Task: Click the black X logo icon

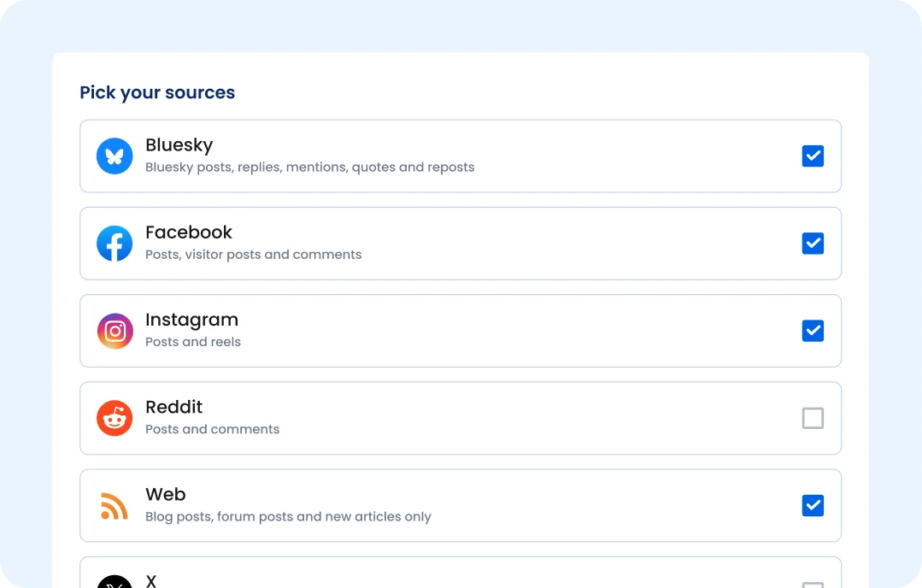Action: (115, 583)
